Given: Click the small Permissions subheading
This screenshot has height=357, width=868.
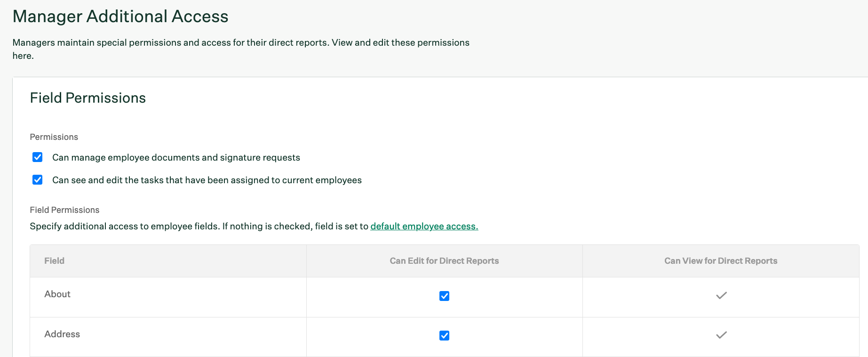Looking at the screenshot, I should click(54, 137).
